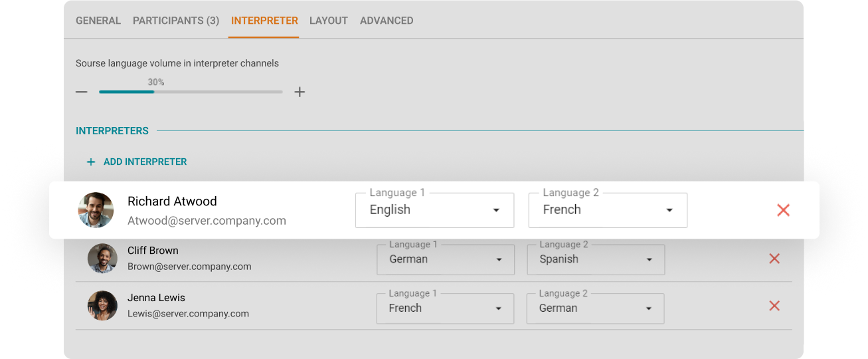868x359 pixels.
Task: Click Richard Atwood's avatar photo
Action: 96,210
